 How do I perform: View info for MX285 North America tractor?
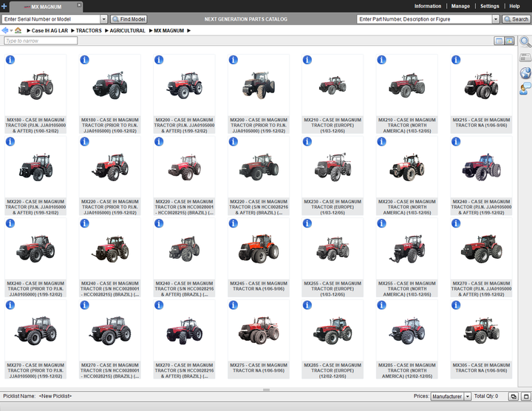[382, 305]
